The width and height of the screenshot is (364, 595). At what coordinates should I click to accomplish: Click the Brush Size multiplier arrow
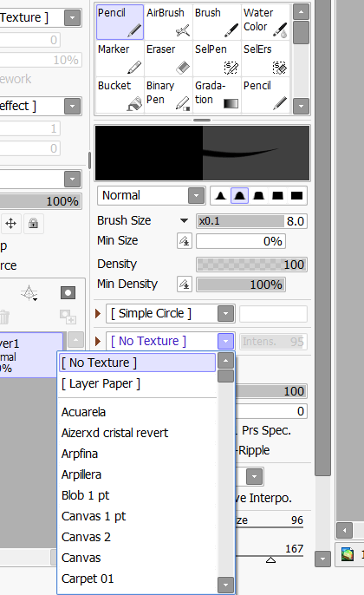click(x=185, y=220)
